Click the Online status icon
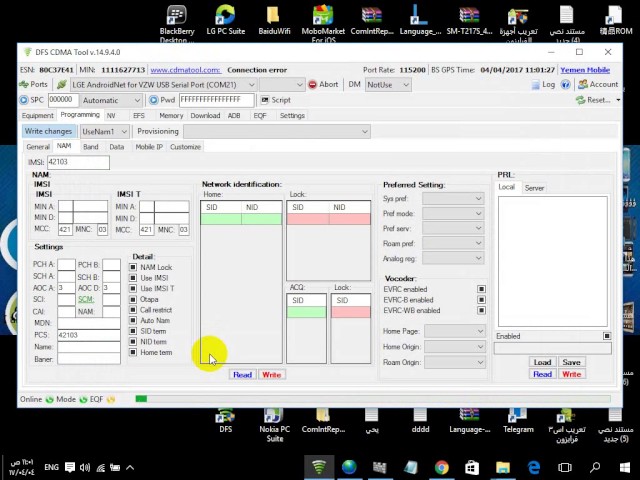This screenshot has width=640, height=480. point(50,400)
